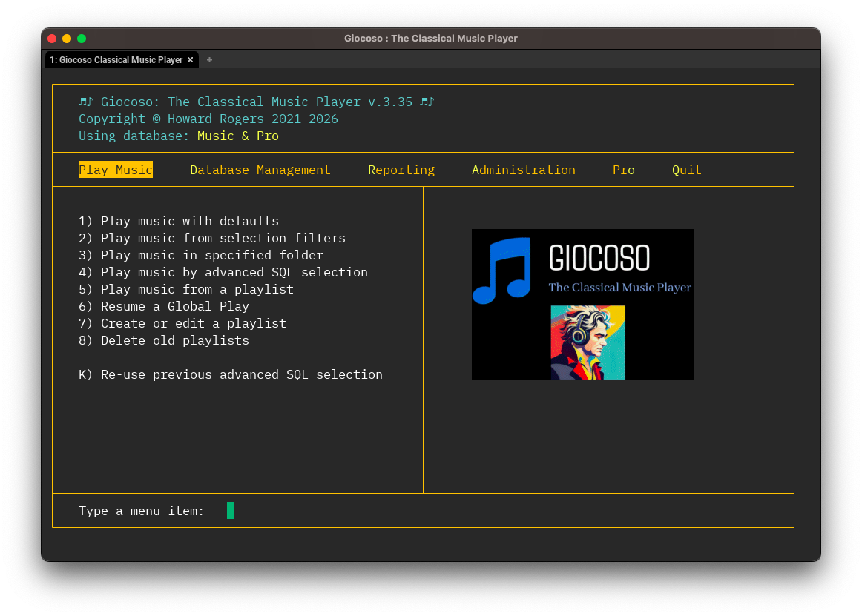
Task: Click the blue music note logo
Action: (x=502, y=271)
